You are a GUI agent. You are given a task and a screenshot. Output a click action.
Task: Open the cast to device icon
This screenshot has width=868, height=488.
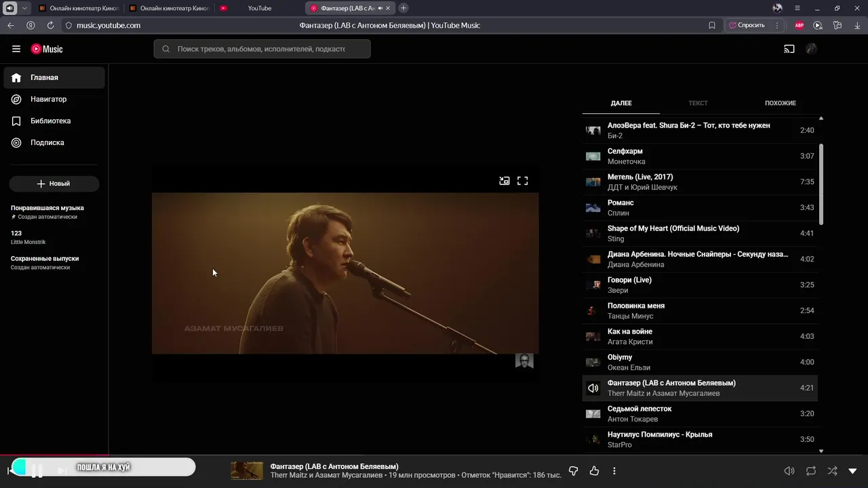(789, 49)
